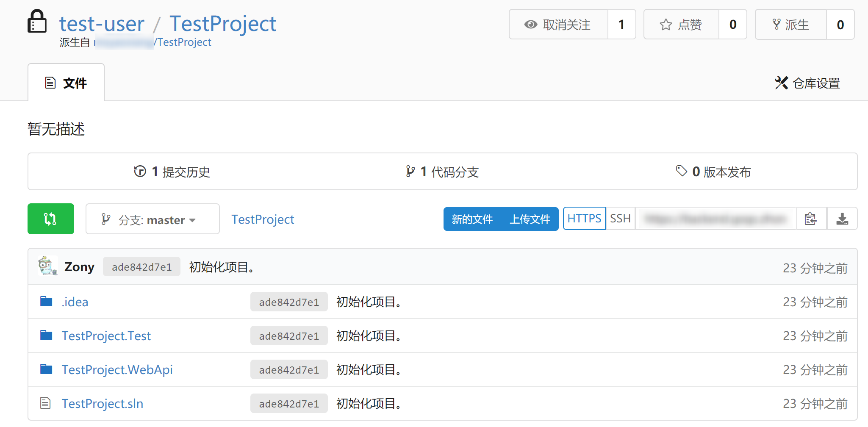Copy repository URL with clipboard icon
This screenshot has height=427, width=868.
tap(811, 219)
